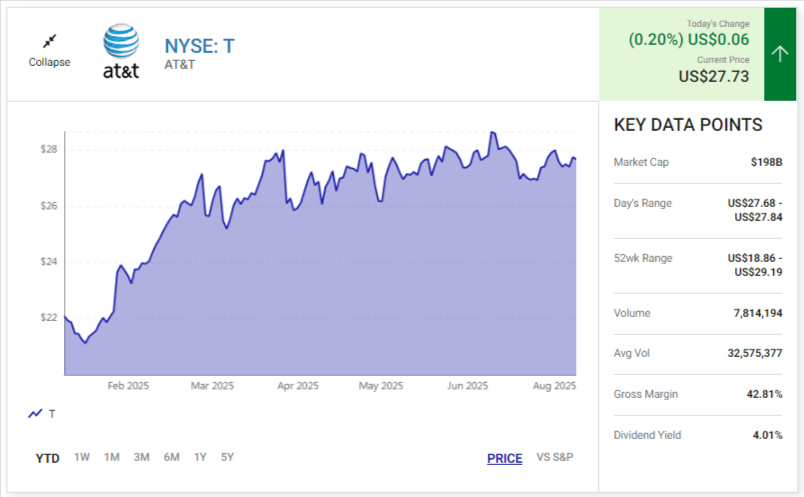Click the Dividend Yield 4.01% value
This screenshot has width=804, height=497.
(765, 436)
